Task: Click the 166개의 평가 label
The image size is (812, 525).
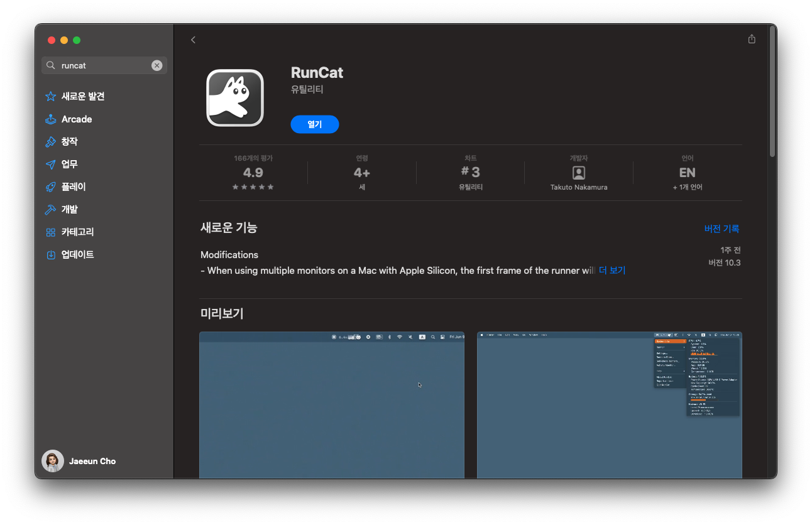Action: tap(253, 158)
